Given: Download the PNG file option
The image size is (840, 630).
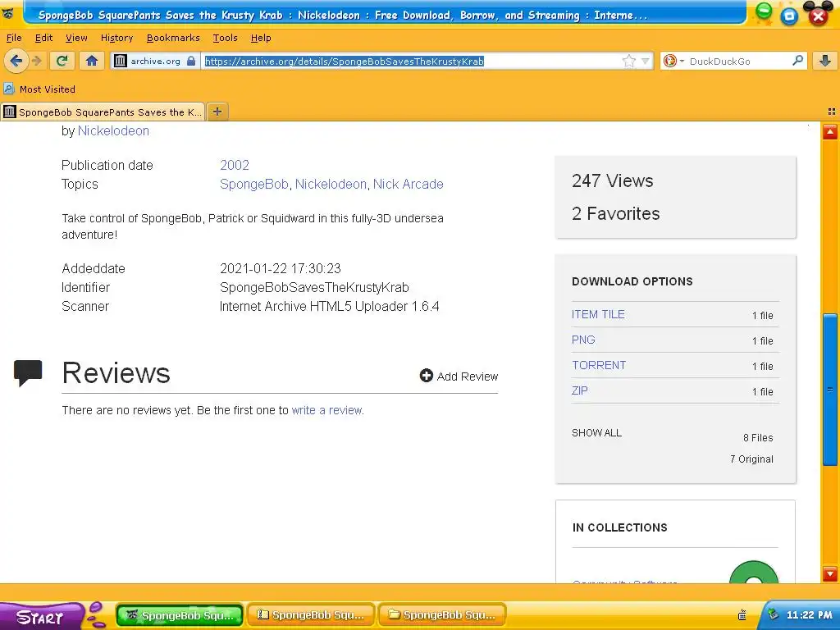Looking at the screenshot, I should click(x=583, y=340).
